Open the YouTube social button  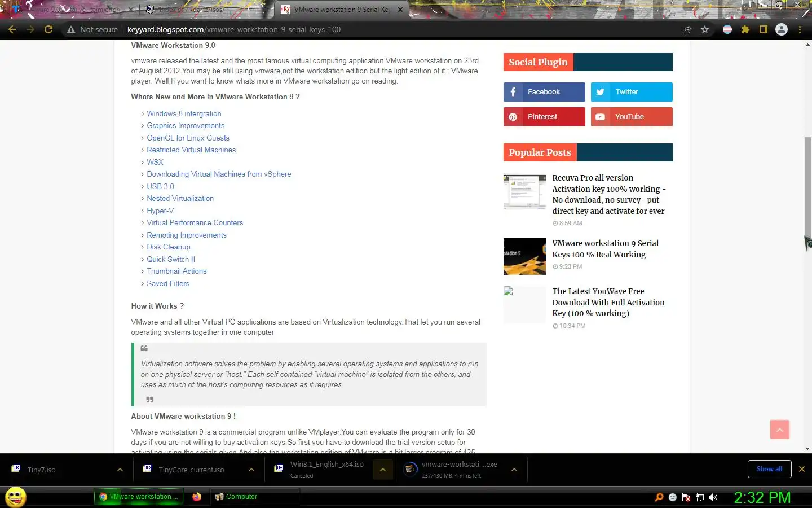coord(632,117)
